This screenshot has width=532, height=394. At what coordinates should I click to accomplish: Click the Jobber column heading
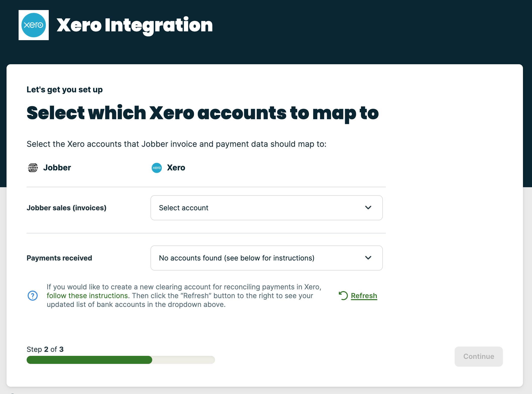[x=57, y=168]
